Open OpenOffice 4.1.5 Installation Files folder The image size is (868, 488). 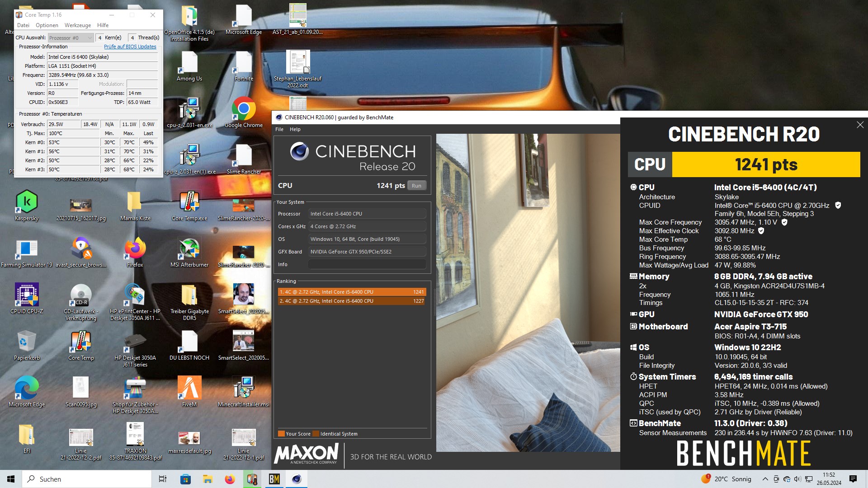click(189, 23)
